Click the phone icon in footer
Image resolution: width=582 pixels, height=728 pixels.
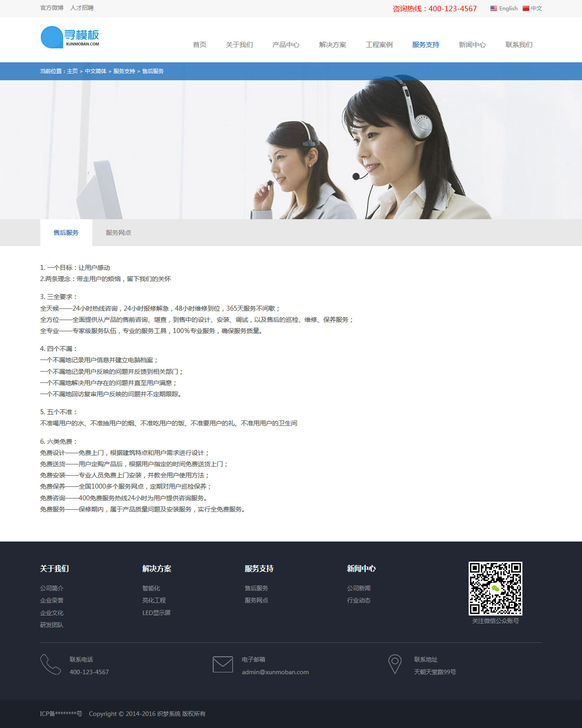50,664
